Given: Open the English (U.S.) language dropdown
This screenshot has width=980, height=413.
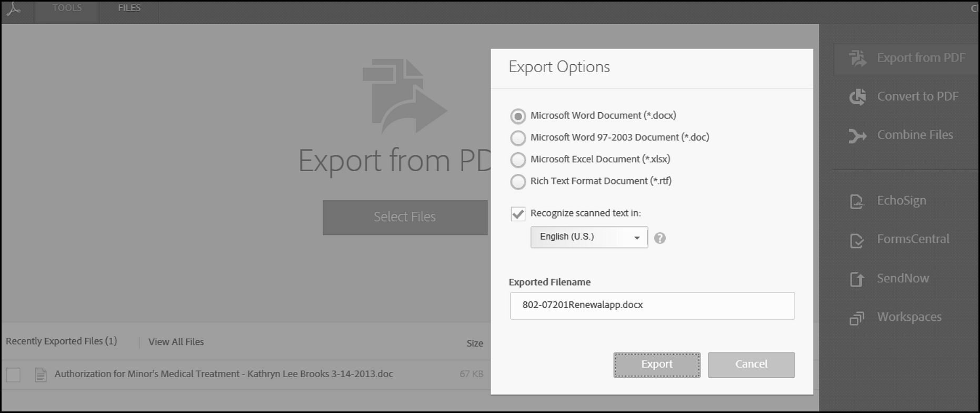Looking at the screenshot, I should (x=589, y=237).
